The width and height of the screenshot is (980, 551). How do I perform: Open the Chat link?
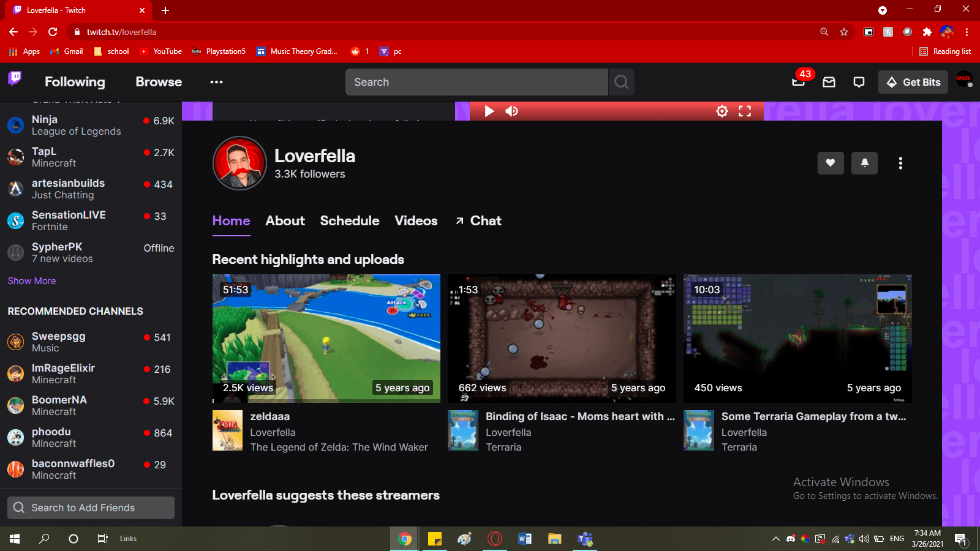click(x=484, y=221)
